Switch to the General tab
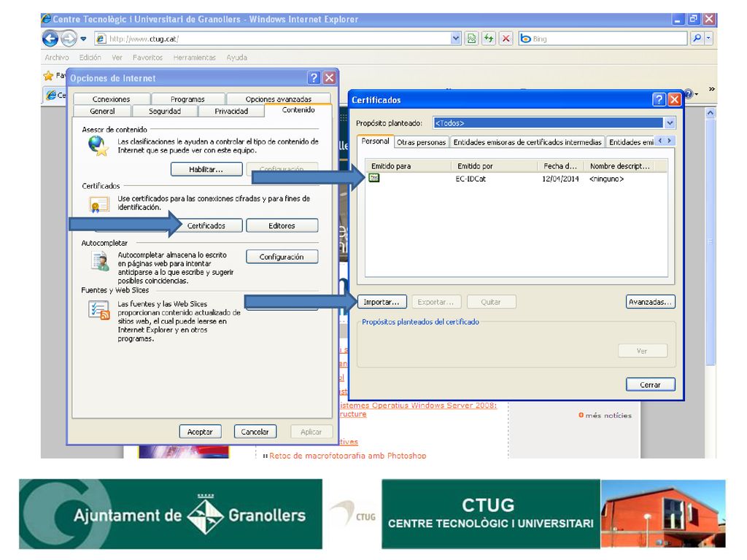This screenshot has height=560, width=747. (102, 111)
